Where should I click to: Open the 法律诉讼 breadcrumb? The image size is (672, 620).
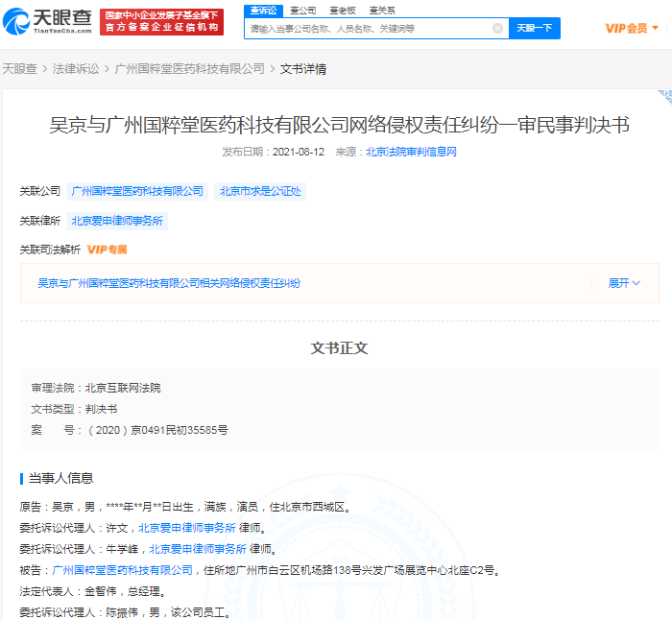pos(76,69)
